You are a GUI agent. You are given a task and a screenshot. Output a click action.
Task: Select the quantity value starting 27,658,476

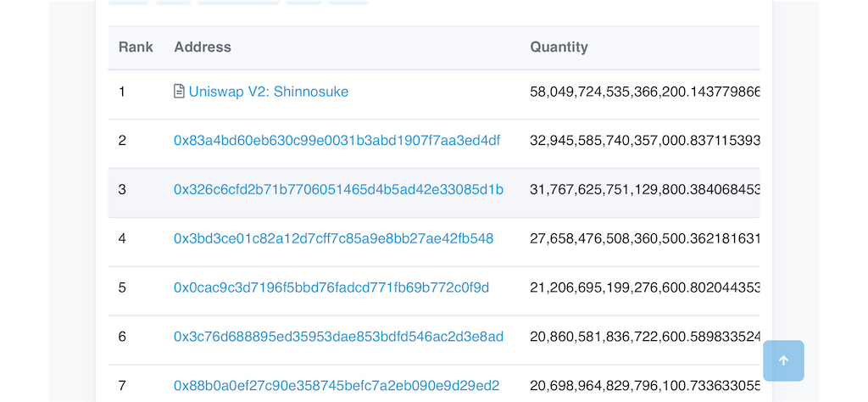click(645, 238)
